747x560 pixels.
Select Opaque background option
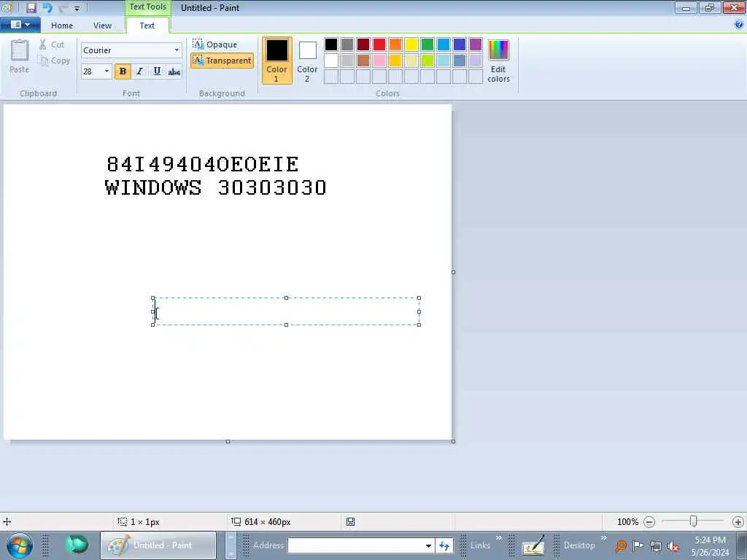coord(215,44)
